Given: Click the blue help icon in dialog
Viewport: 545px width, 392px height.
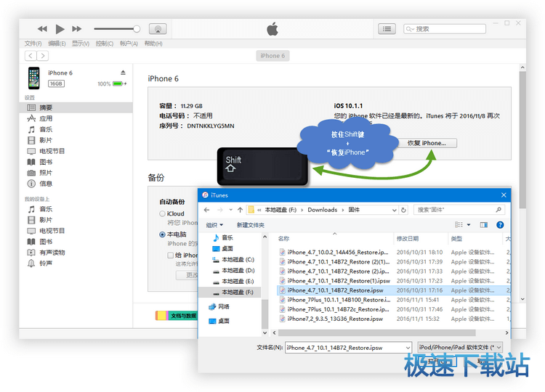Looking at the screenshot, I should point(500,225).
